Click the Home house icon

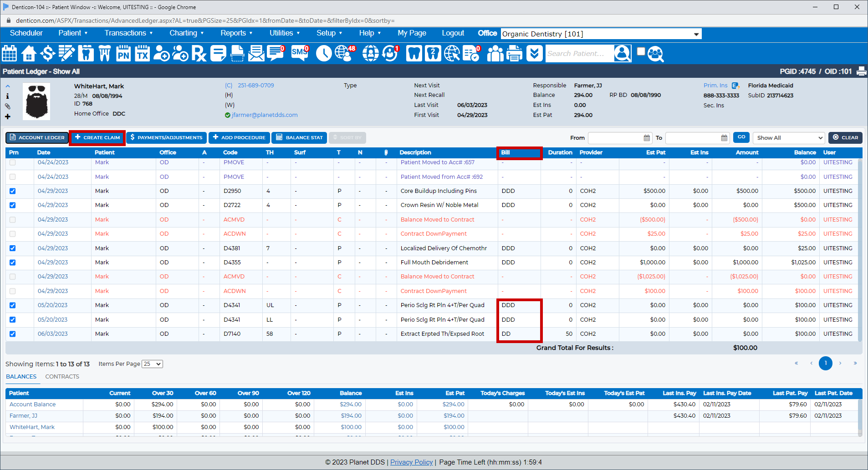click(x=29, y=54)
